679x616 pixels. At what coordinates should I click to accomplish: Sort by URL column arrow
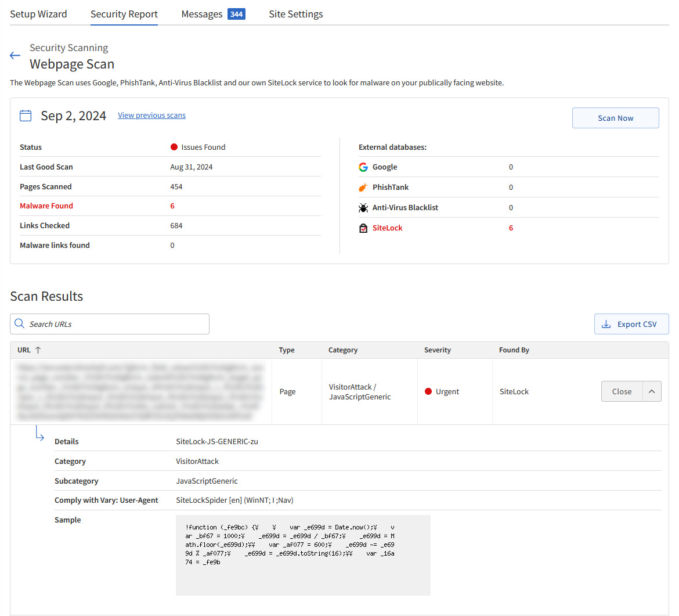[x=38, y=350]
